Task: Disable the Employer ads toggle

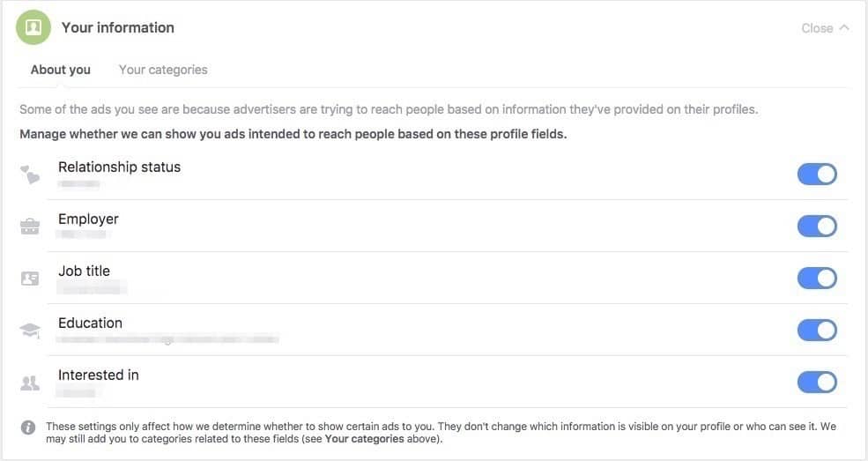Action: pyautogui.click(x=817, y=227)
